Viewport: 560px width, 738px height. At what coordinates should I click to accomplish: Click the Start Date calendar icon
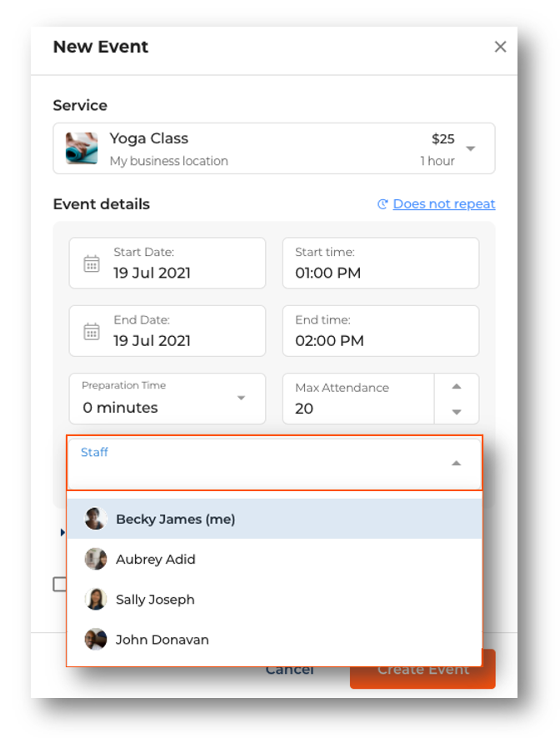coord(92,264)
